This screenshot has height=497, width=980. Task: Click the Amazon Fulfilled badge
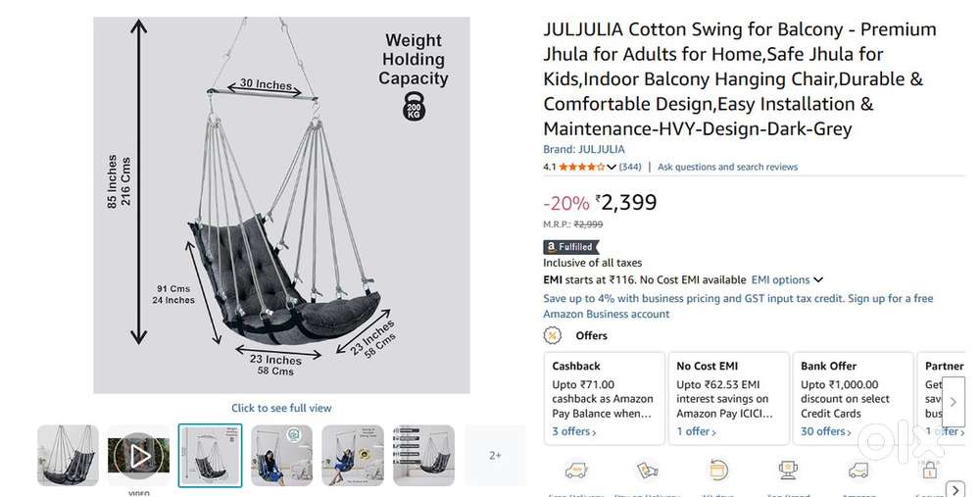pos(571,247)
